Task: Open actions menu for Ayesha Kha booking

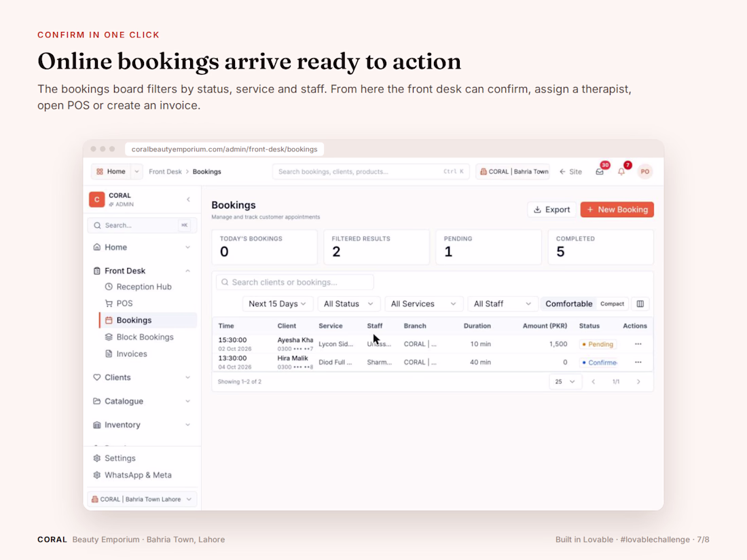Action: click(x=638, y=344)
